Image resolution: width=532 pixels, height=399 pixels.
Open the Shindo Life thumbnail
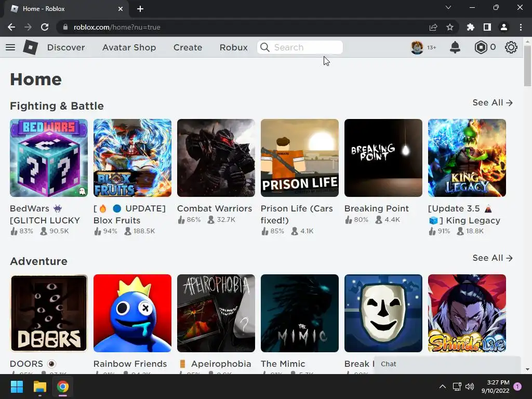[467, 313]
